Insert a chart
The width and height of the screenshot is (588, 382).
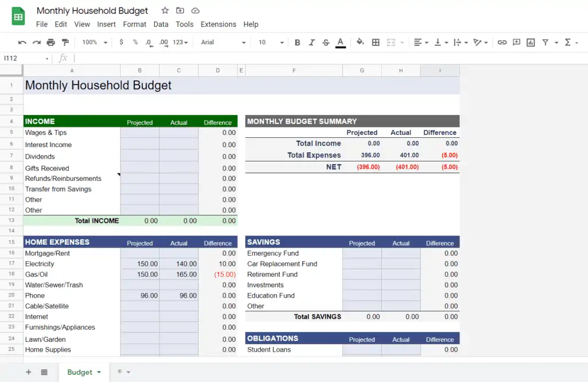[x=530, y=42]
